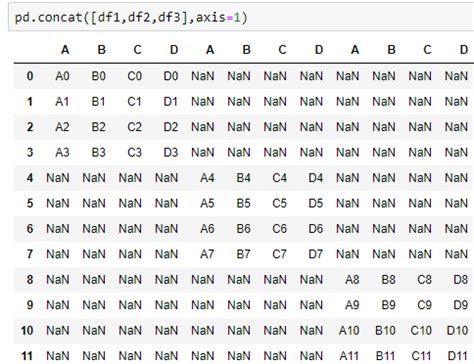The image size is (474, 364).
Task: Click the cell reading D10
Action: click(x=458, y=330)
